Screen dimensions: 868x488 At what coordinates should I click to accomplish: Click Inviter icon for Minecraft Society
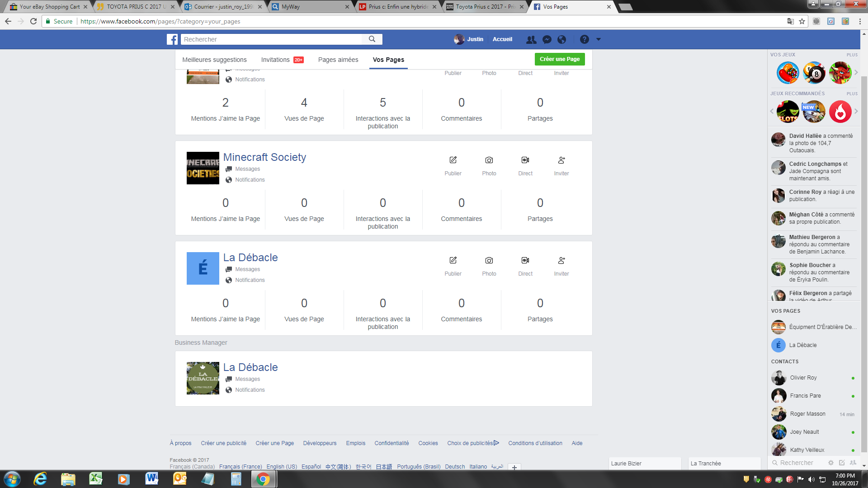[x=561, y=160]
